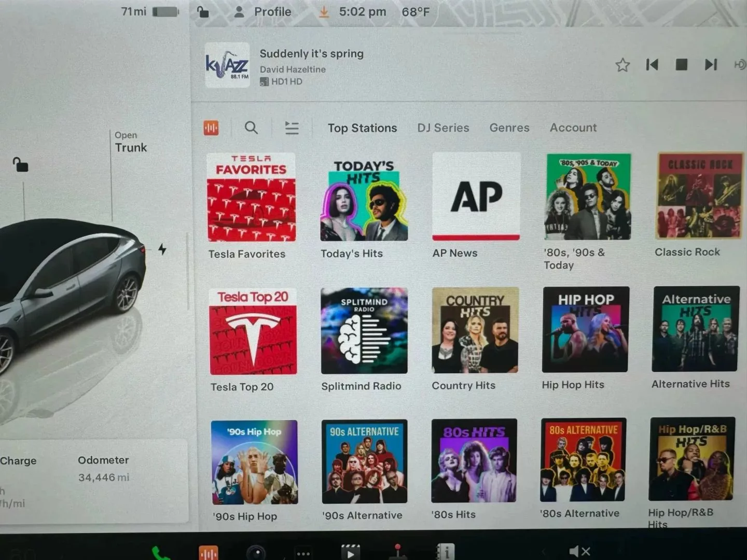The height and width of the screenshot is (560, 747).
Task: Open the playback queue list icon
Action: pyautogui.click(x=292, y=128)
